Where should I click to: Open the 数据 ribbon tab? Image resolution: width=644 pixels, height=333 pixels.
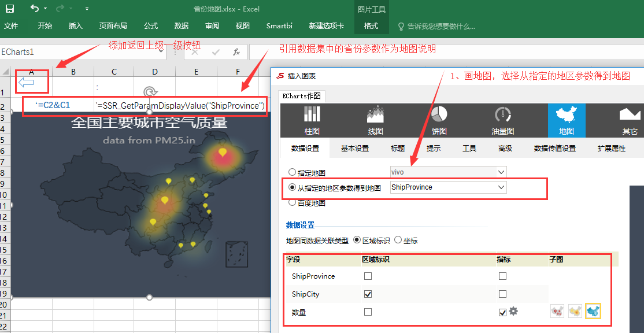tap(182, 26)
